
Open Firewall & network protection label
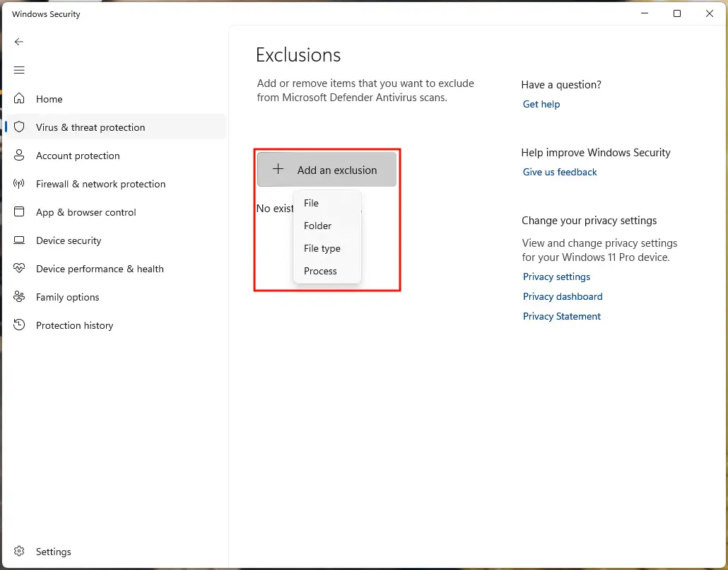(x=101, y=184)
